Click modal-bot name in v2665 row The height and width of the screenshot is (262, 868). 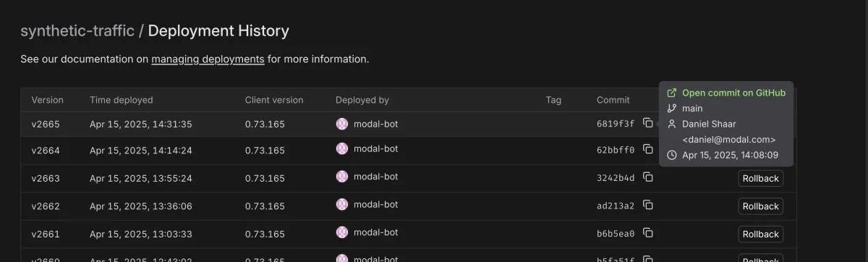point(375,124)
